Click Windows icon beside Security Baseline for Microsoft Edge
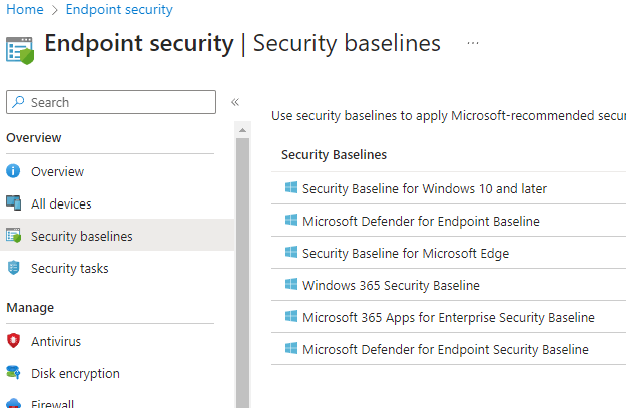 pos(290,253)
